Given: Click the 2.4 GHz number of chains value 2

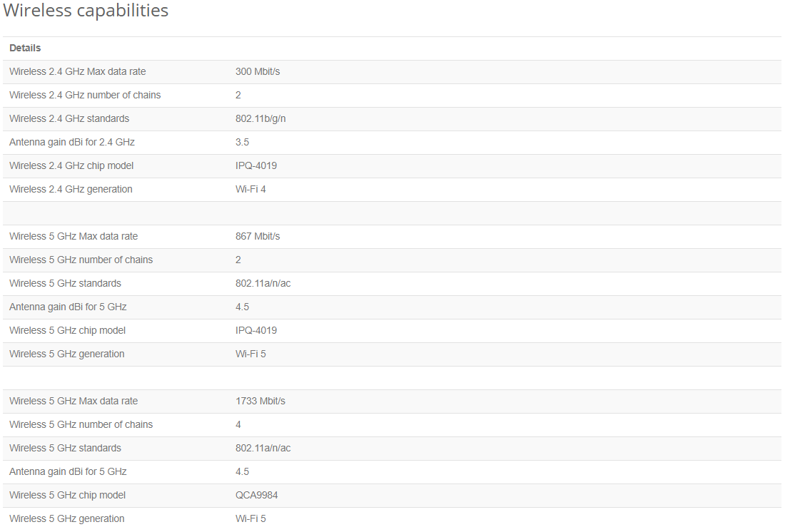Looking at the screenshot, I should pyautogui.click(x=238, y=96).
